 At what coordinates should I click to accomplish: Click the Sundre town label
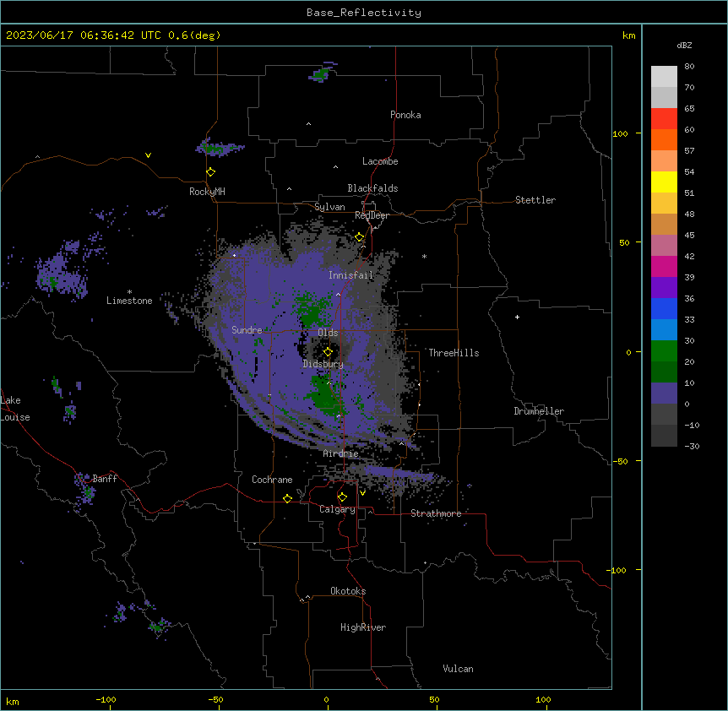[247, 330]
